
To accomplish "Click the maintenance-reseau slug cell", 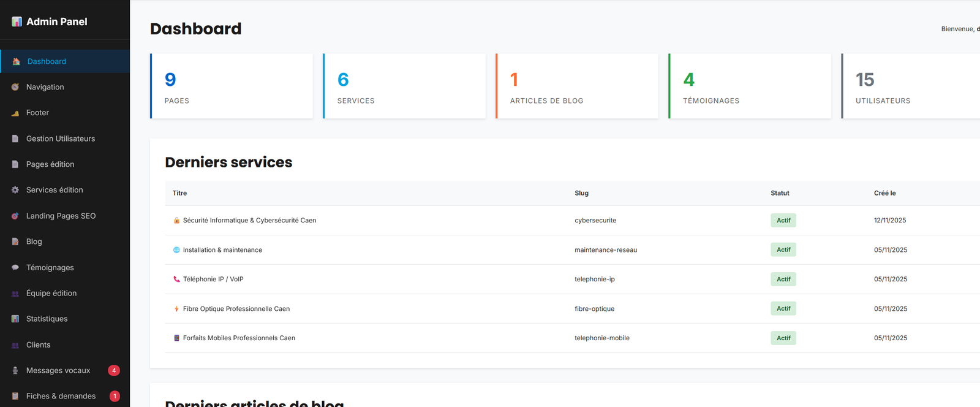I will pyautogui.click(x=606, y=249).
